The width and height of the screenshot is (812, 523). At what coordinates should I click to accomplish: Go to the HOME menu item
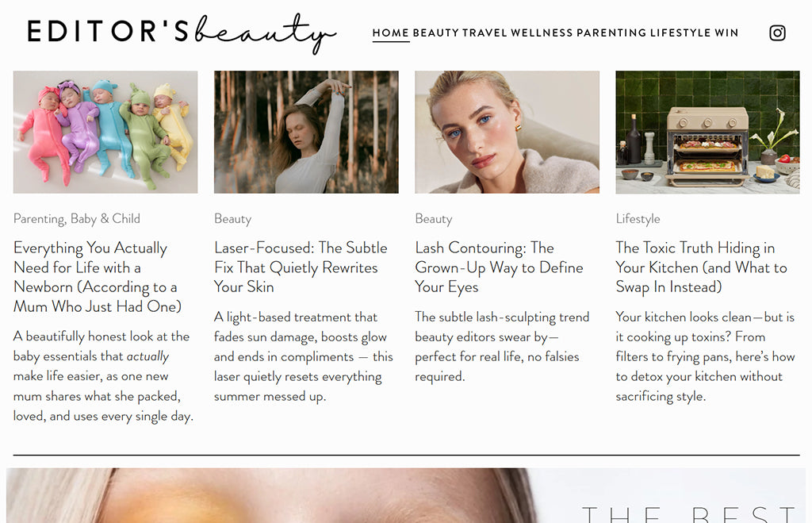point(390,33)
